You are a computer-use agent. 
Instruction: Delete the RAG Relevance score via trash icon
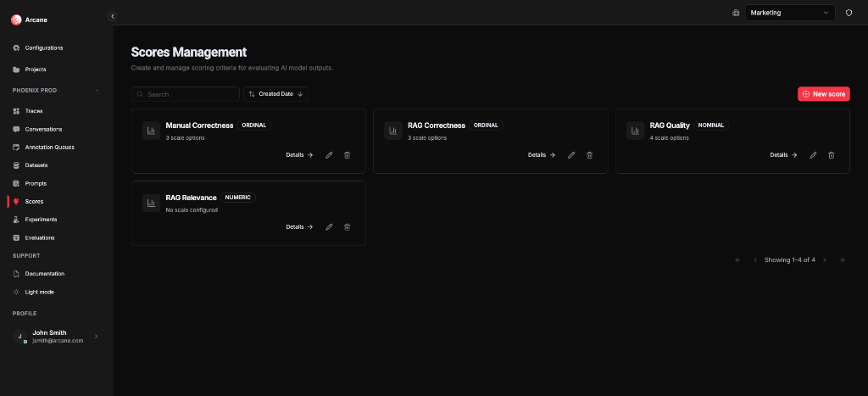[347, 227]
